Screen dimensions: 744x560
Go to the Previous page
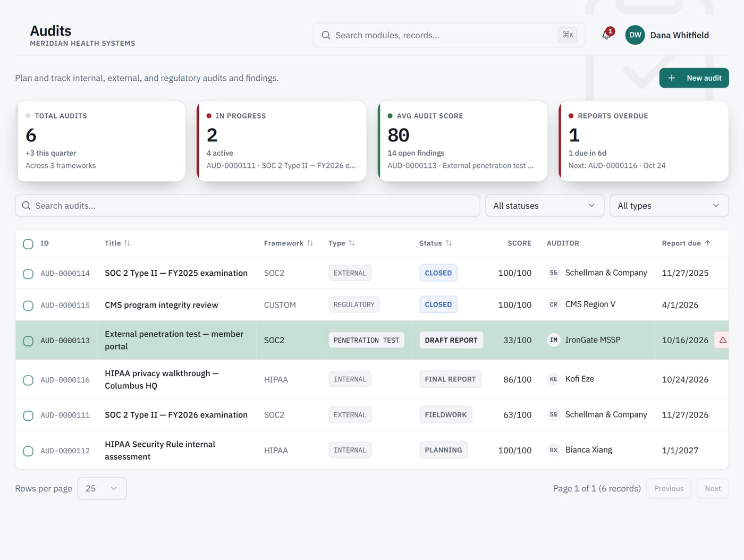pos(669,488)
